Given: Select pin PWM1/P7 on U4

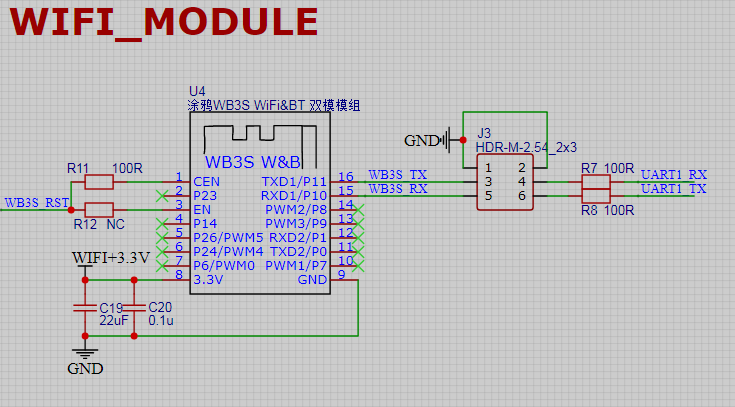Looking at the screenshot, I should [296, 266].
